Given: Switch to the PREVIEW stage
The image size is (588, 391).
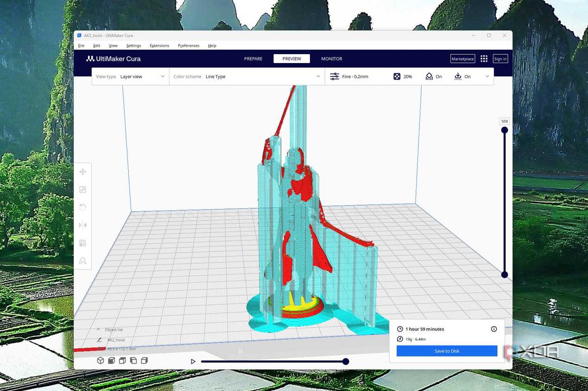Looking at the screenshot, I should pos(292,59).
